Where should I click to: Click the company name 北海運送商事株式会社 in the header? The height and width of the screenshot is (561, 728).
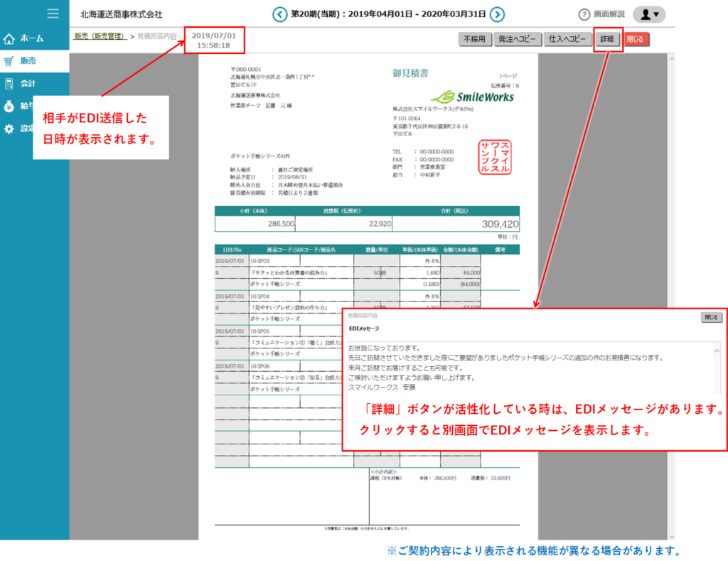point(122,14)
